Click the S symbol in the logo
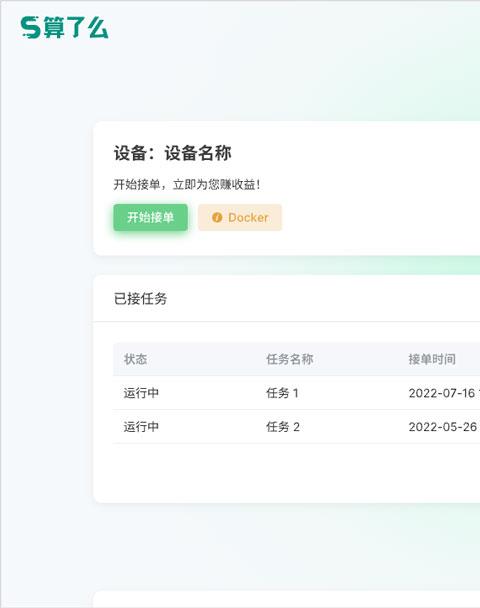480x608 pixels. 31,28
